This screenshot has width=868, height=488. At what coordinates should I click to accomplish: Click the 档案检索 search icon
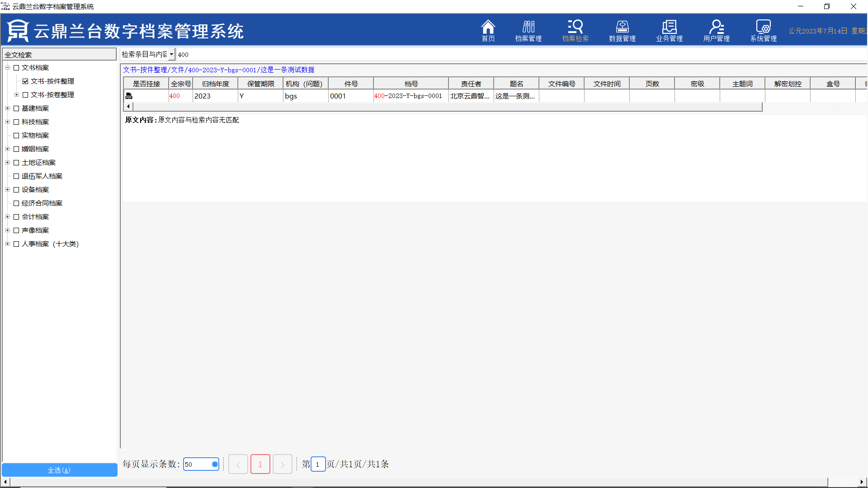[575, 31]
